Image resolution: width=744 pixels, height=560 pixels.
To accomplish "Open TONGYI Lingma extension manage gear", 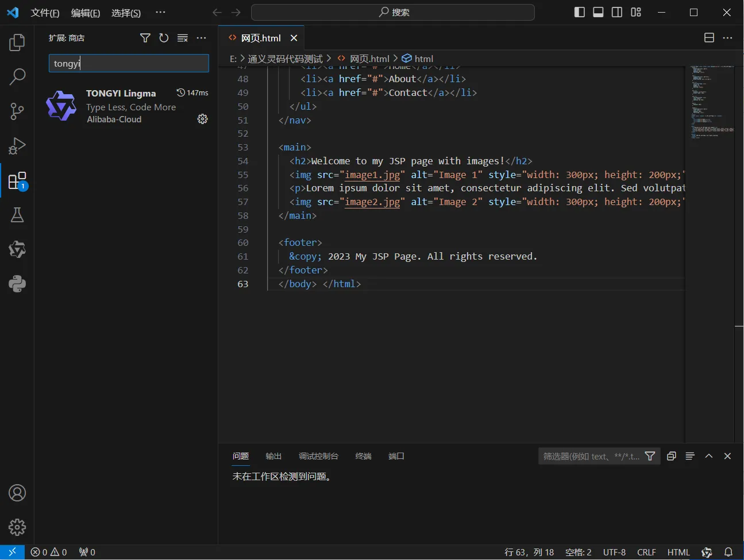I will coord(202,119).
